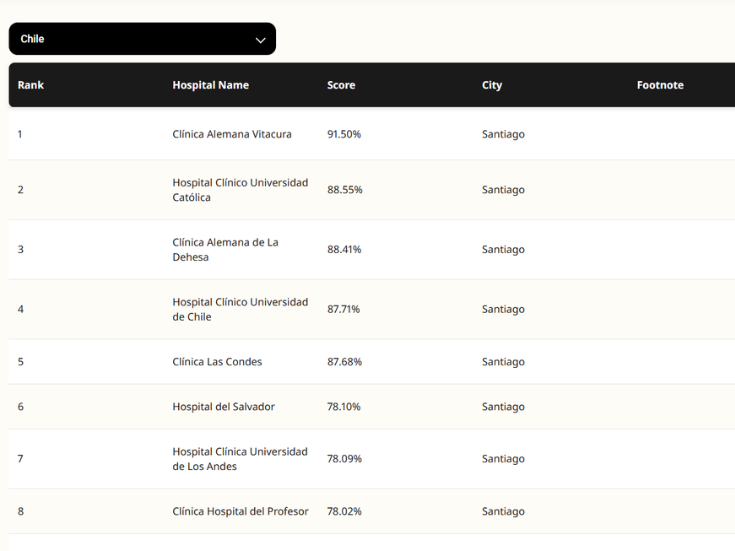Click the 87.68% score for Las Condes
The height and width of the screenshot is (551, 735).
tap(344, 362)
